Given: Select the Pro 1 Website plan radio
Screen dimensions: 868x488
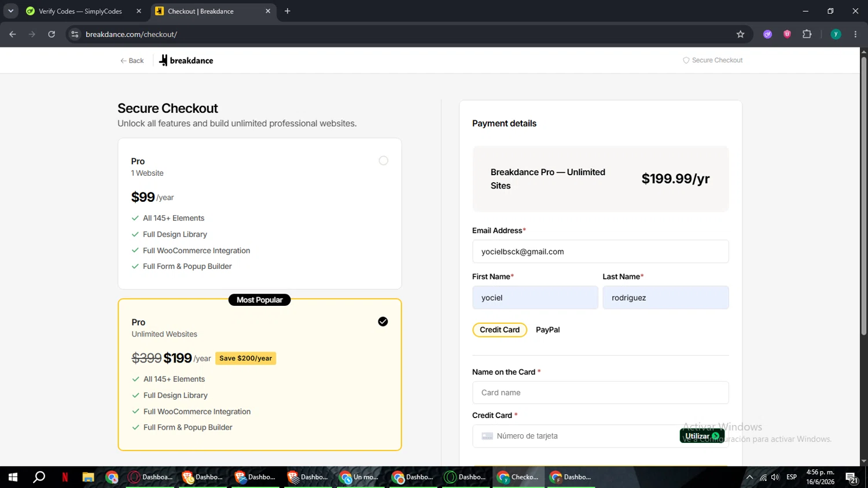Looking at the screenshot, I should [383, 161].
